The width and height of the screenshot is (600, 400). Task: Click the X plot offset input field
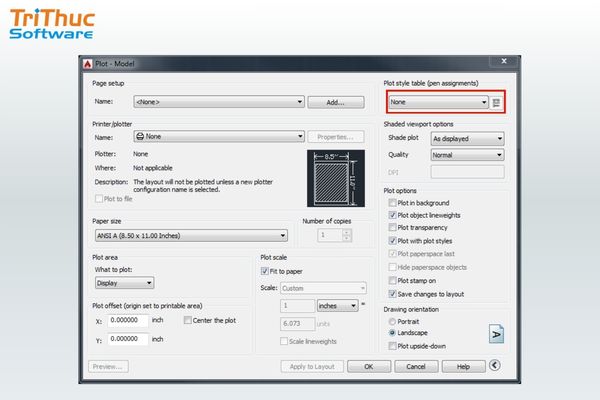(129, 320)
